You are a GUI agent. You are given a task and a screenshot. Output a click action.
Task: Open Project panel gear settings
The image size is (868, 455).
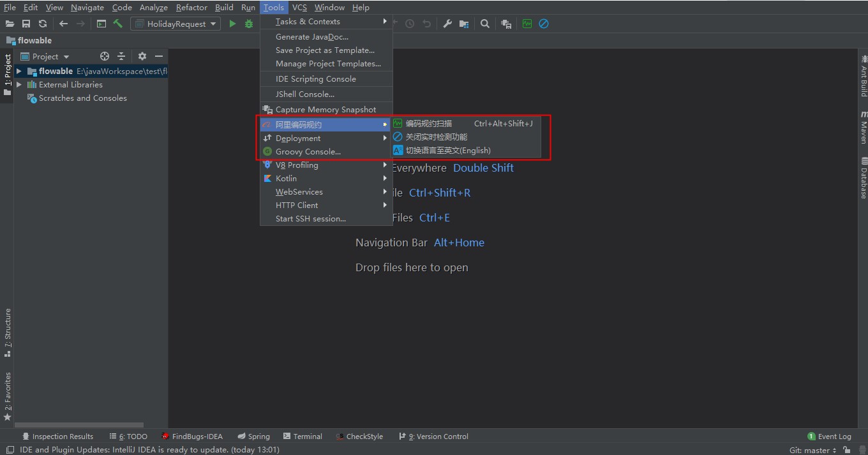pos(142,56)
